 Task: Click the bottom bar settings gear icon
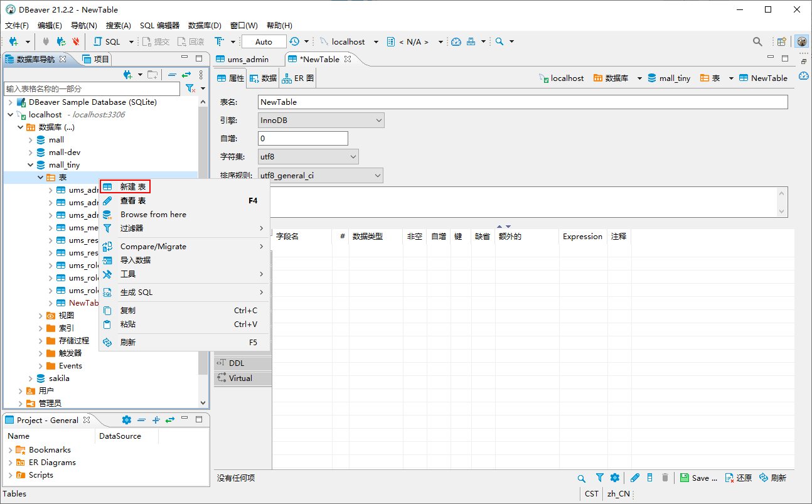(615, 478)
